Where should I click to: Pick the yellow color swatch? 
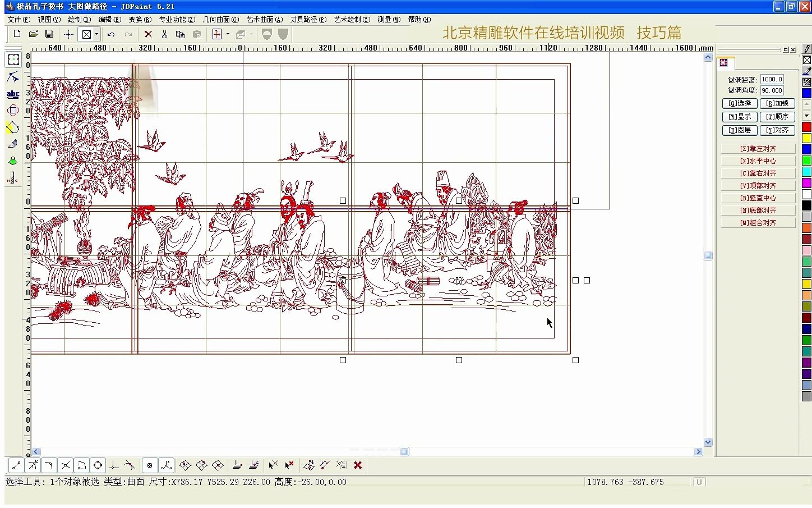click(807, 138)
